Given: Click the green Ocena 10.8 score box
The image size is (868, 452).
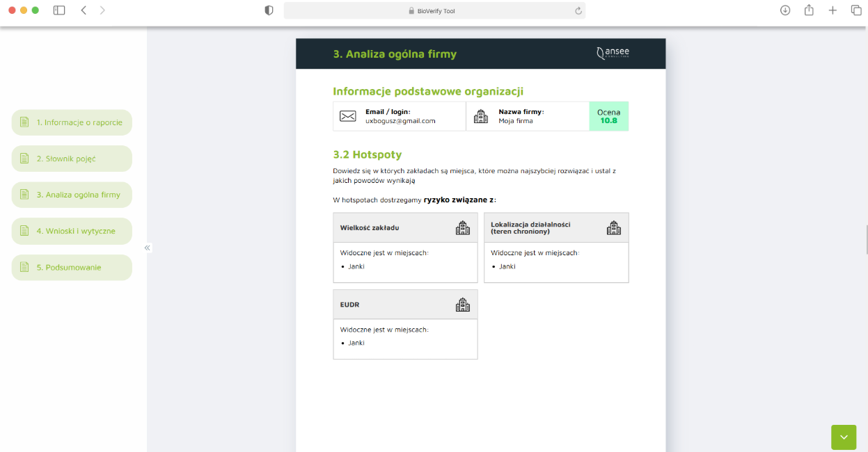Looking at the screenshot, I should 608,116.
